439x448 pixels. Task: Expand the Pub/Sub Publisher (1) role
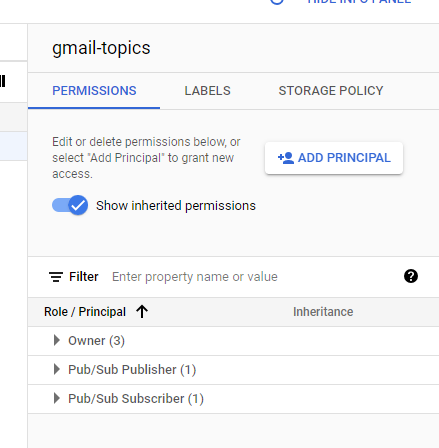57,369
